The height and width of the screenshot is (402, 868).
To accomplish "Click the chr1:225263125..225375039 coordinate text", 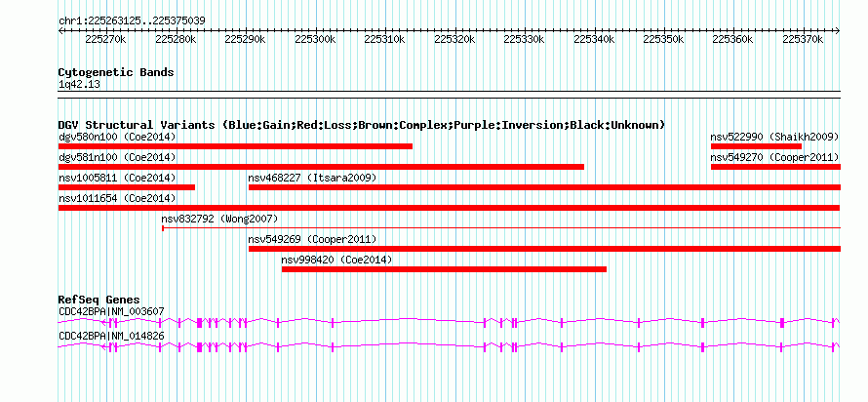I will point(132,21).
